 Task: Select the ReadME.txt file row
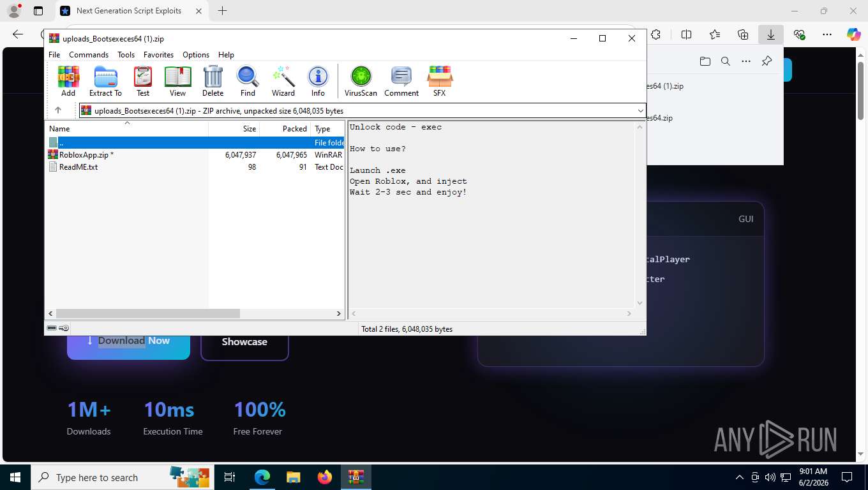(x=196, y=167)
